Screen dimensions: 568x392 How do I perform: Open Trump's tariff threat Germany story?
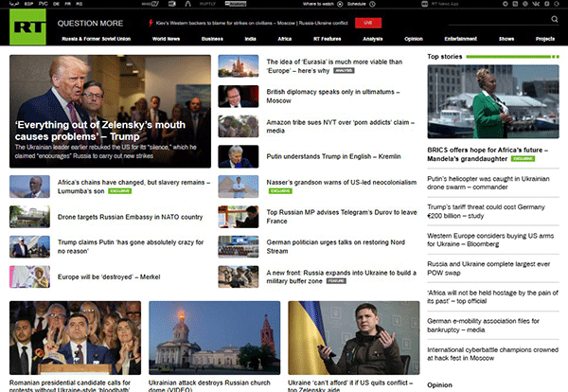[486, 211]
